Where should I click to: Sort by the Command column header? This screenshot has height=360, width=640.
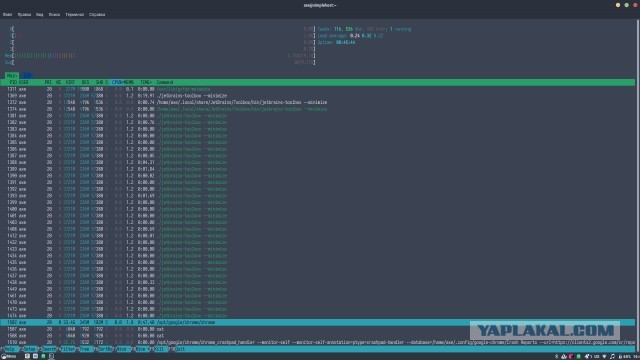[x=165, y=82]
